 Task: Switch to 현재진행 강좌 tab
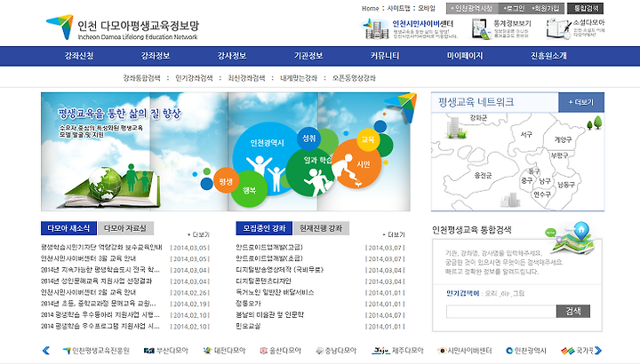click(x=321, y=228)
